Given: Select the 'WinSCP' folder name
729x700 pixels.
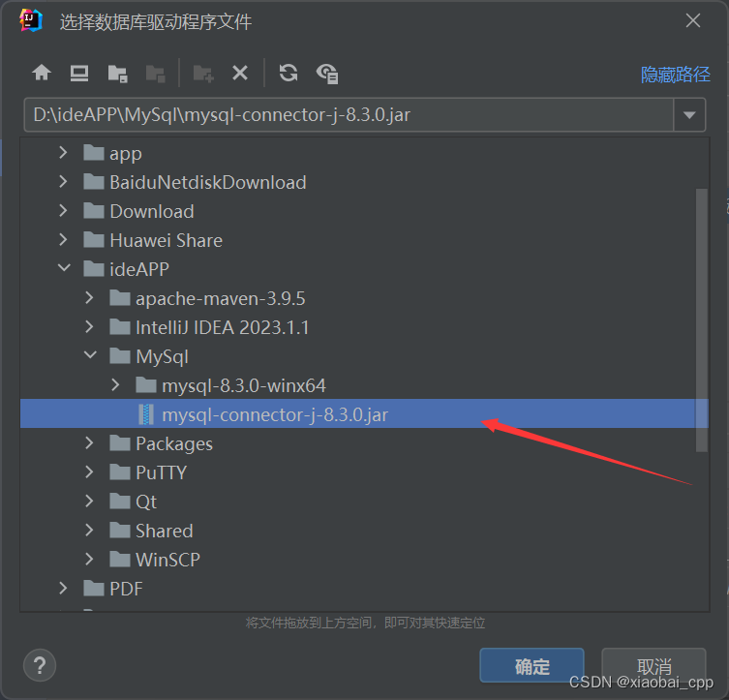Looking at the screenshot, I should point(167,560).
